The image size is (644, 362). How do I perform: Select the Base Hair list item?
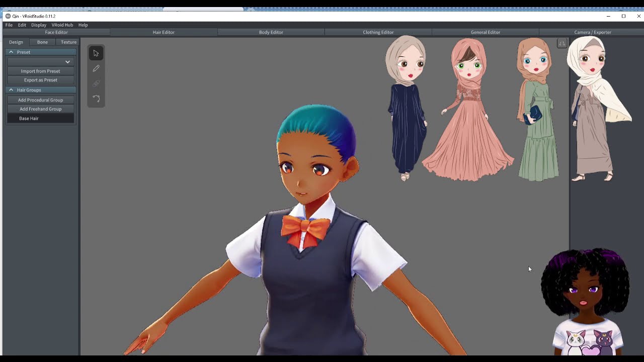point(40,118)
